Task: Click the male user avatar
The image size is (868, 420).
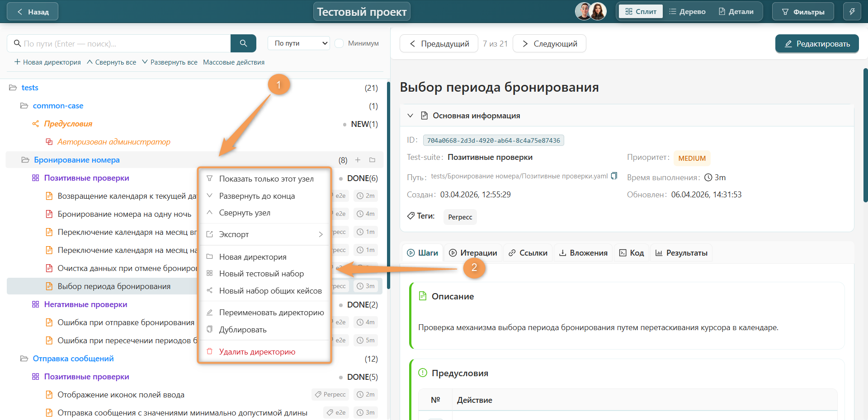Action: click(x=584, y=11)
